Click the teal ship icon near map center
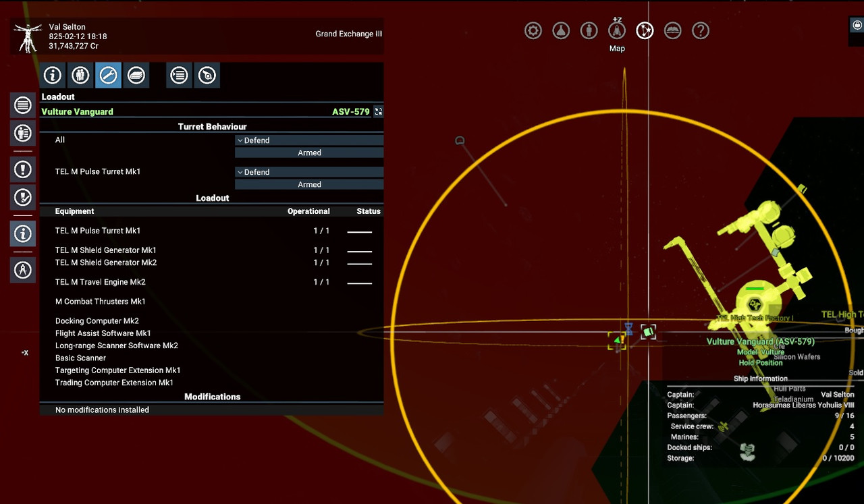The image size is (864, 504). [x=648, y=331]
